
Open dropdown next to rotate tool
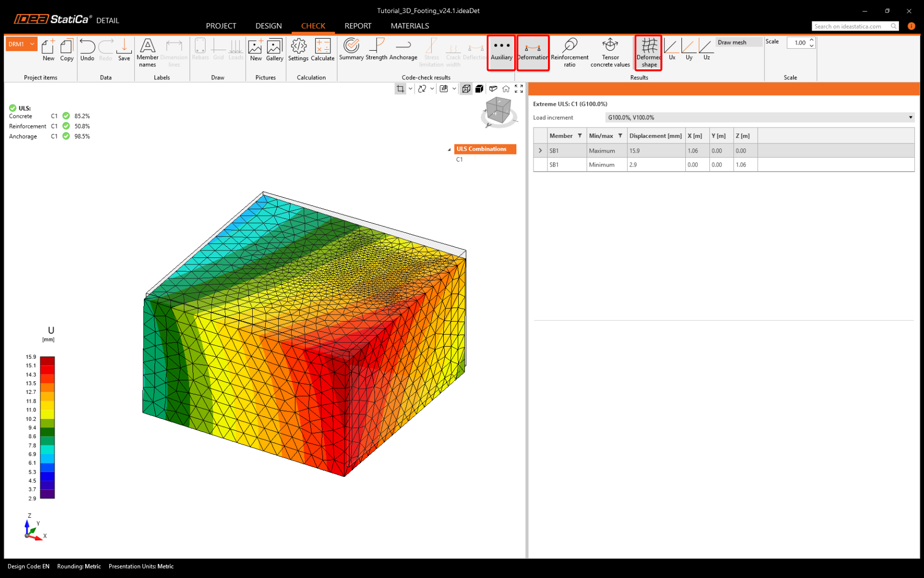[432, 89]
